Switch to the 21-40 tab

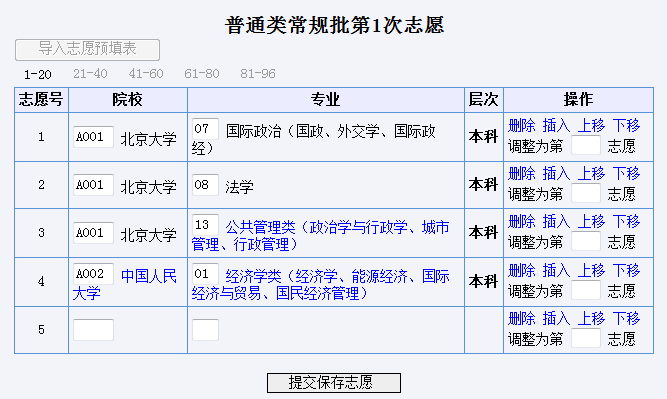tap(90, 74)
